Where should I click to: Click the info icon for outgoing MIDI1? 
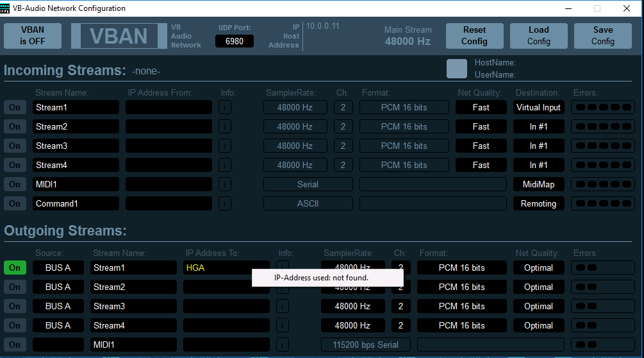(282, 345)
